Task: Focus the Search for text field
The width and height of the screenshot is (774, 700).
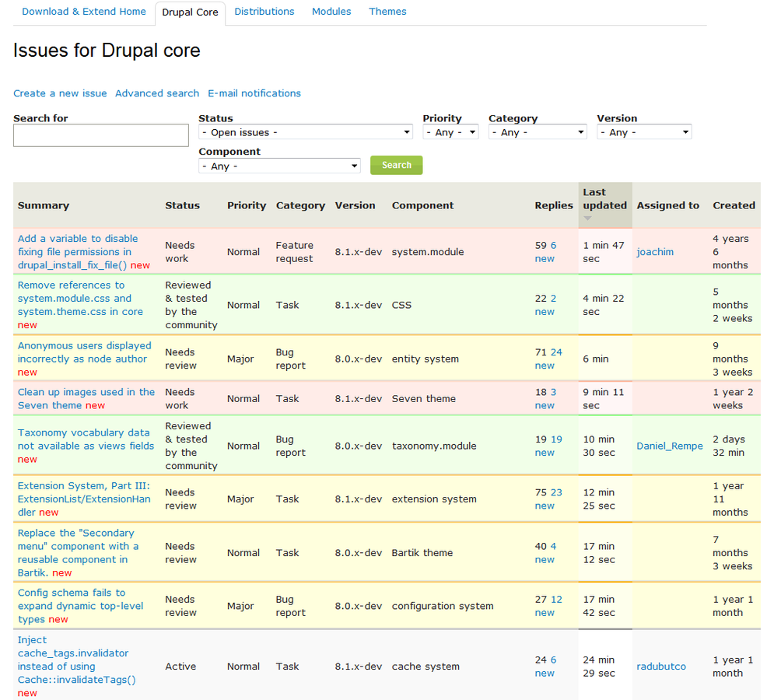Action: [x=100, y=135]
